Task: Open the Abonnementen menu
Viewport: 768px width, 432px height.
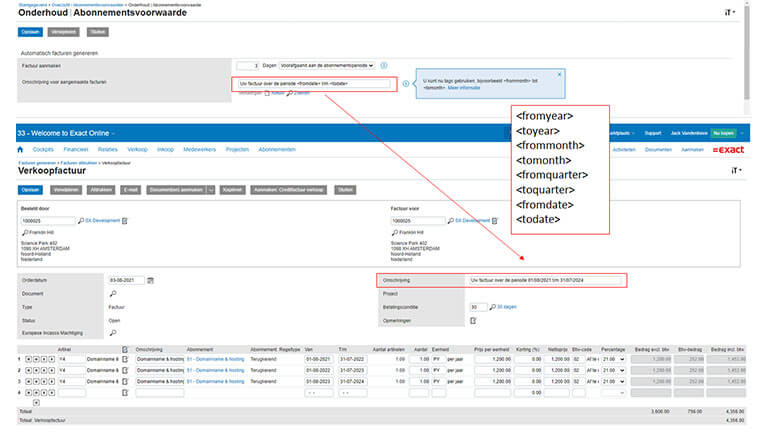Action: click(277, 149)
